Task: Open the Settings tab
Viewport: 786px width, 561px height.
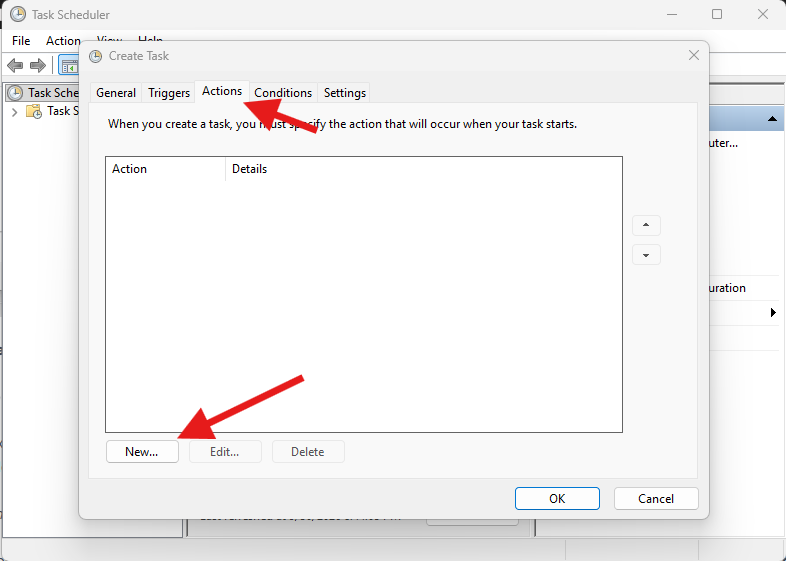Action: [x=345, y=93]
